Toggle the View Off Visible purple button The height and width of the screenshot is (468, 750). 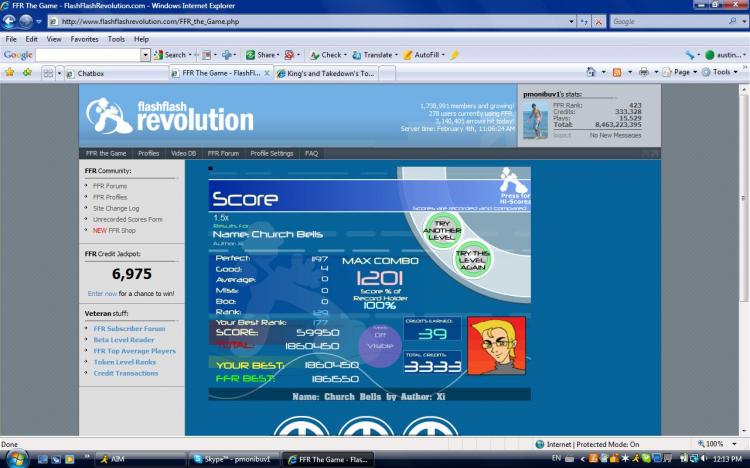pos(380,345)
